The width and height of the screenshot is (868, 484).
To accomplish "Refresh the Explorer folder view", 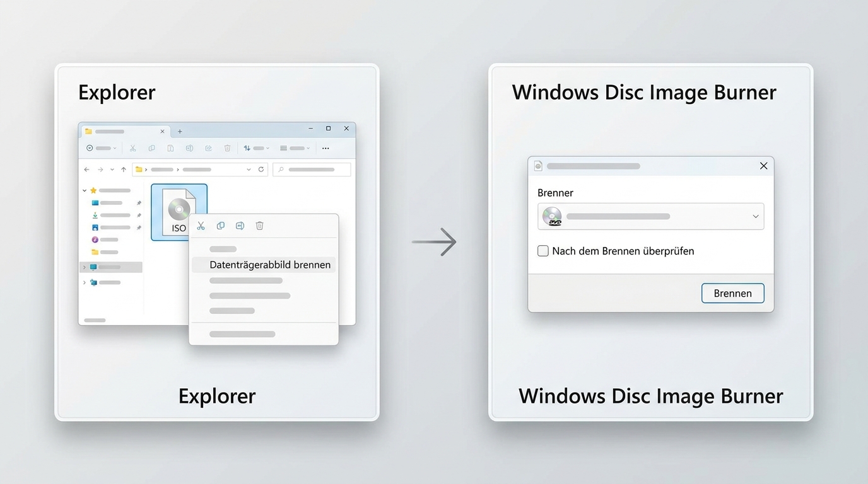I will click(x=261, y=170).
